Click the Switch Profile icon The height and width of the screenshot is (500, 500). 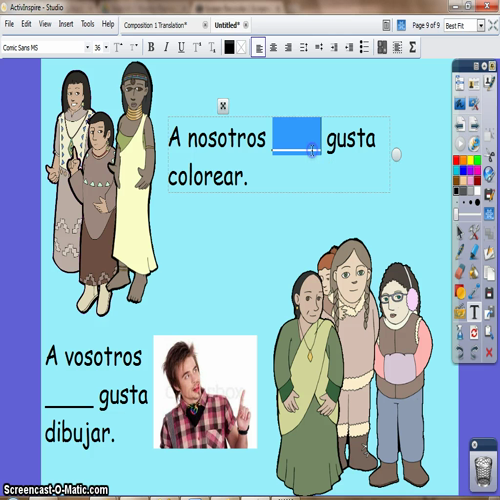pyautogui.click(x=474, y=83)
